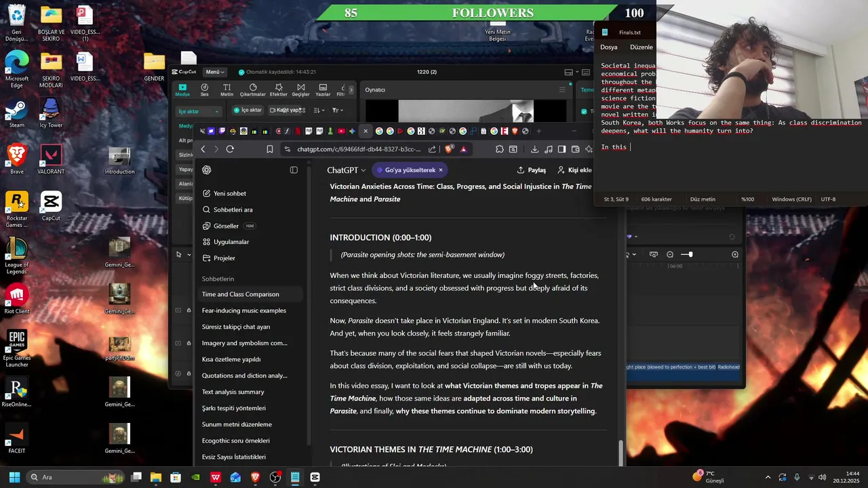Open CapCut Metin text tab

tap(226, 90)
